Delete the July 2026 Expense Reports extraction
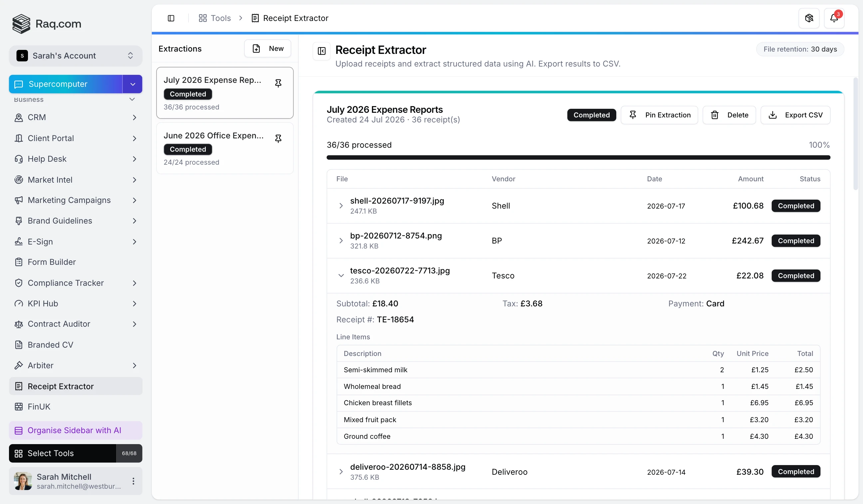Image resolution: width=863 pixels, height=504 pixels. 729,115
